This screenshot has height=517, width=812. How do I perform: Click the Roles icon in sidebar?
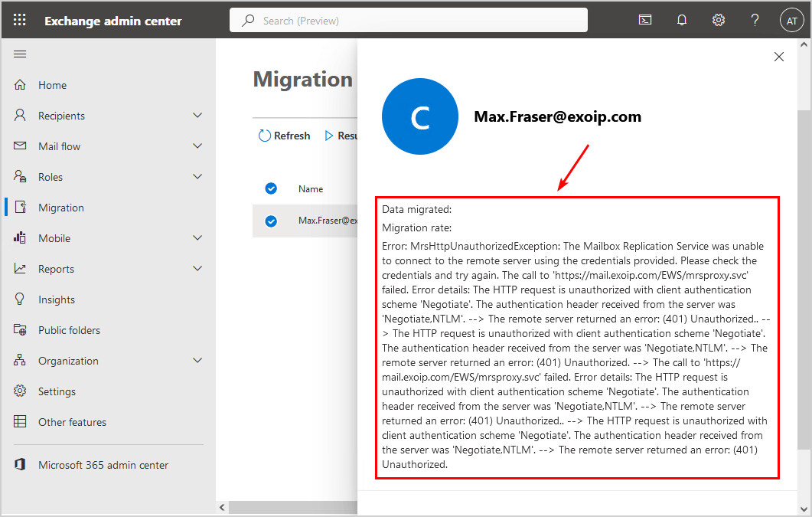tap(20, 176)
